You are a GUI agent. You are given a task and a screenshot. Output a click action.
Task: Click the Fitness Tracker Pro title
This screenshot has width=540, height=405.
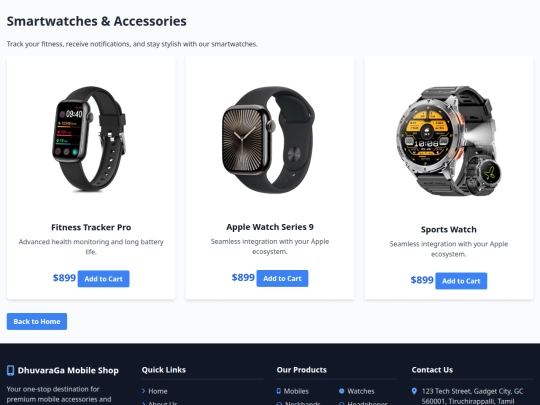coord(91,227)
